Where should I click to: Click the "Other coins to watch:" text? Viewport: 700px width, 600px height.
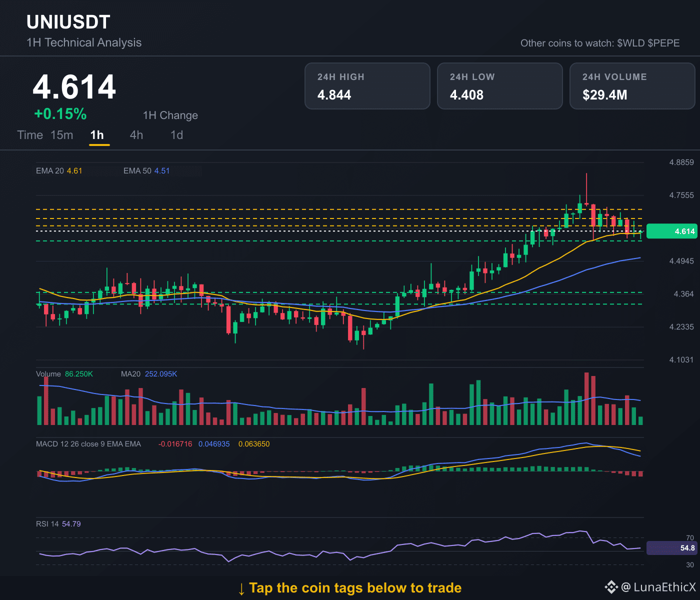click(x=567, y=43)
